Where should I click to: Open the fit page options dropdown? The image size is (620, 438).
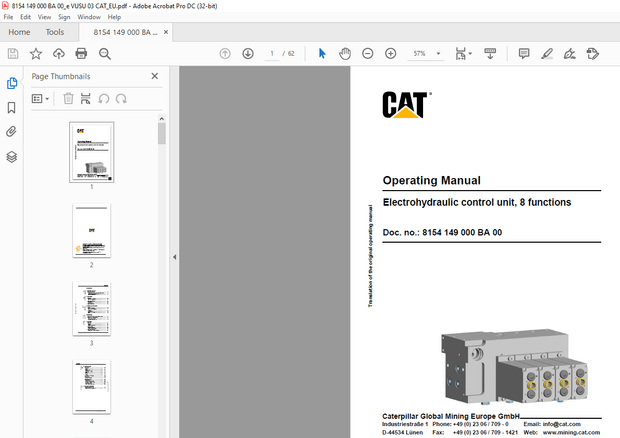coord(464,53)
